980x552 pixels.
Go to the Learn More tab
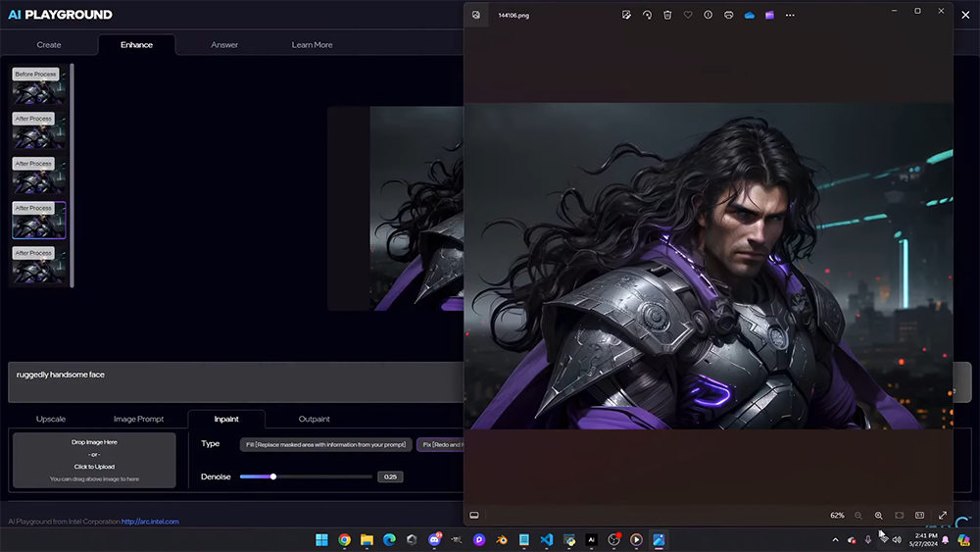click(x=312, y=45)
